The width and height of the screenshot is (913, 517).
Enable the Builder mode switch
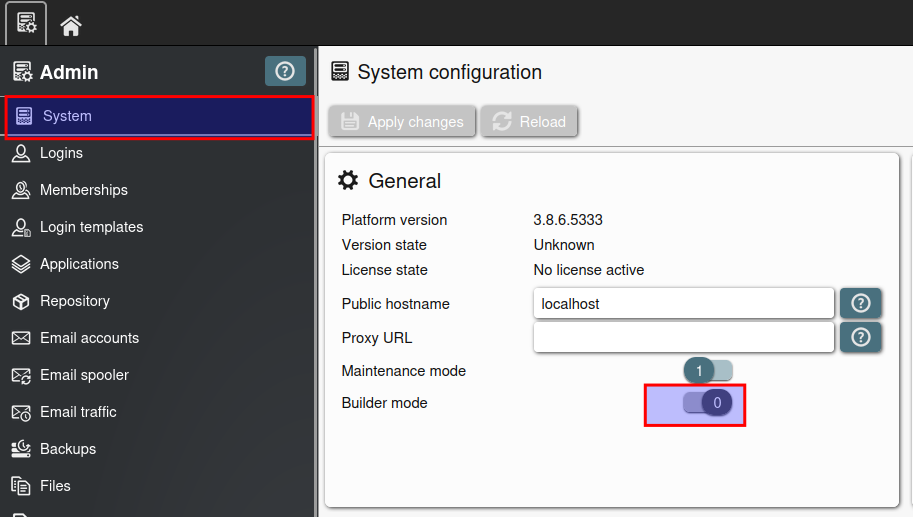(708, 402)
